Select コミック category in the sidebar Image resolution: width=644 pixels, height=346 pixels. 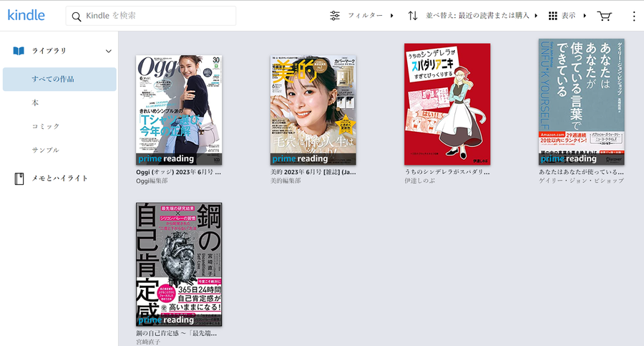pyautogui.click(x=46, y=126)
